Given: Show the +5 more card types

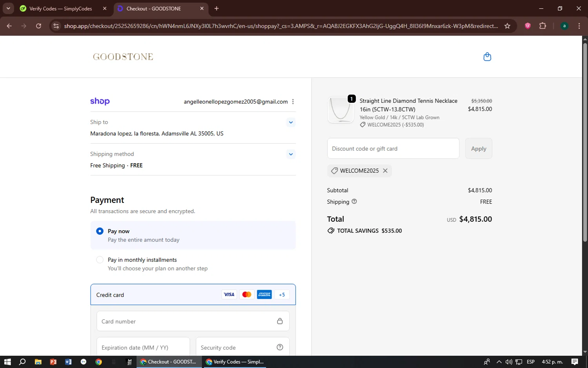Looking at the screenshot, I should (x=282, y=295).
